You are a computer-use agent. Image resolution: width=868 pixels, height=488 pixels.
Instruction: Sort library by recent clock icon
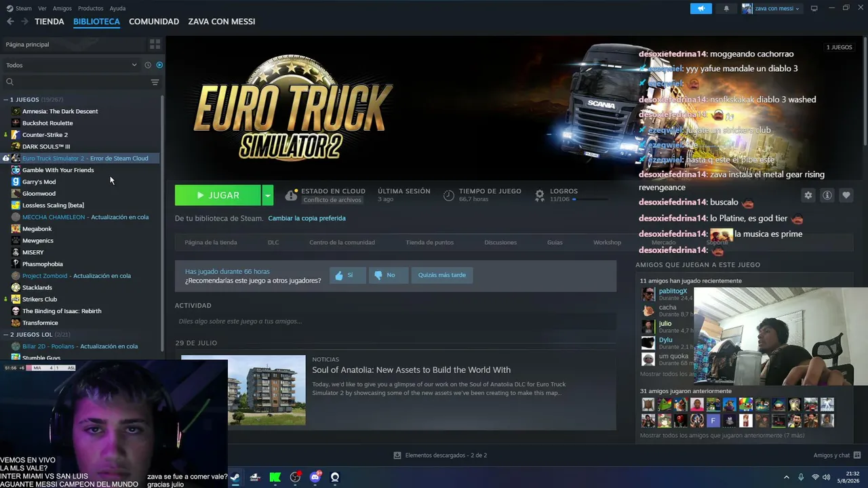[148, 65]
